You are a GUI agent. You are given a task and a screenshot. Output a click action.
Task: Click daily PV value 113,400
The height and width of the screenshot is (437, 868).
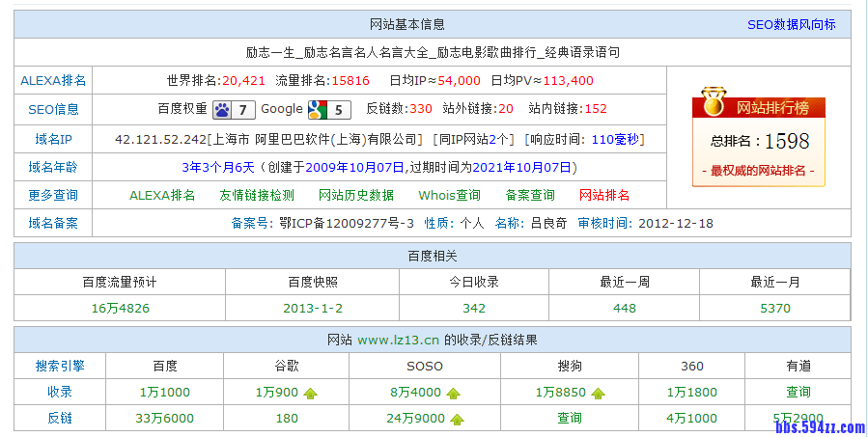click(568, 81)
